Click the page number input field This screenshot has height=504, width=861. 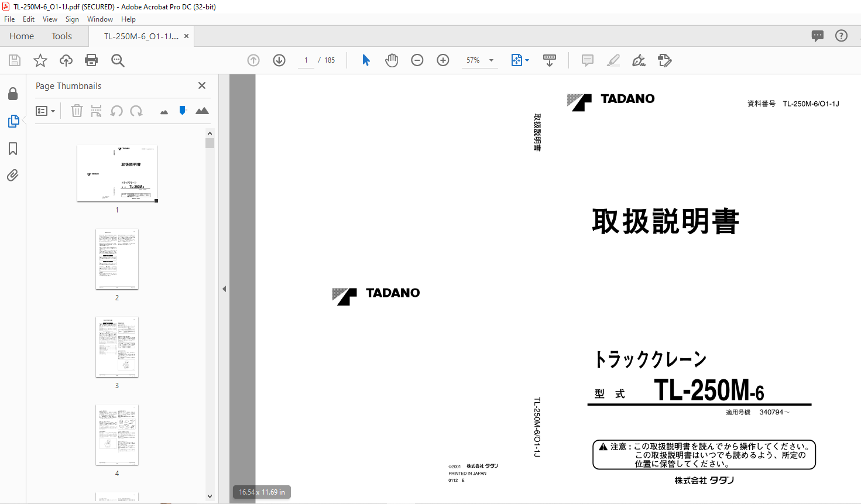tap(306, 60)
